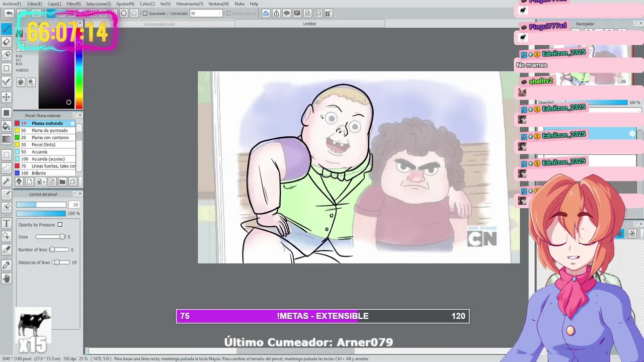Adjust the Number of lines slider
Image resolution: width=644 pixels, height=362 pixels.
(59, 249)
